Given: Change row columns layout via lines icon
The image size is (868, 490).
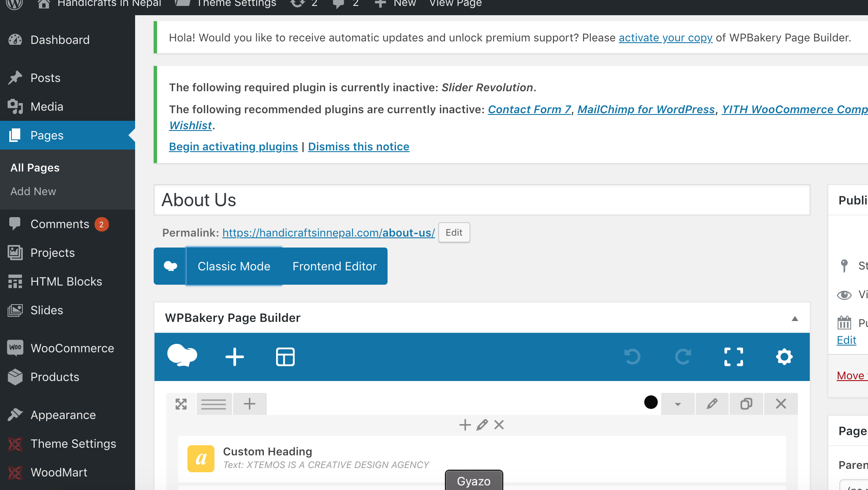Looking at the screenshot, I should [214, 404].
